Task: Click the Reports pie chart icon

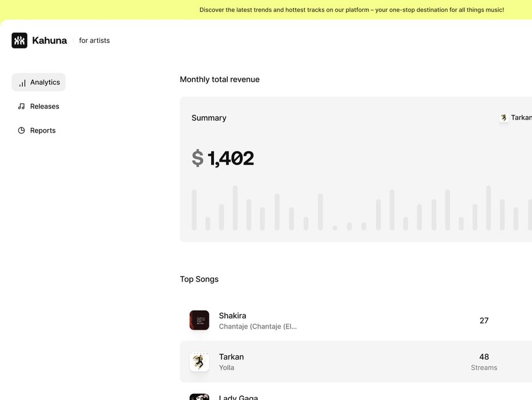Action: coord(21,130)
